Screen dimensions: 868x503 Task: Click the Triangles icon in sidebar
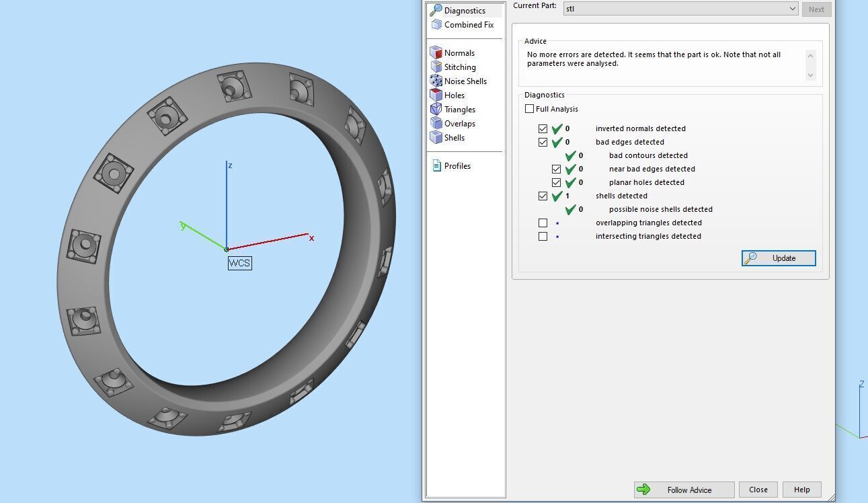click(x=436, y=110)
